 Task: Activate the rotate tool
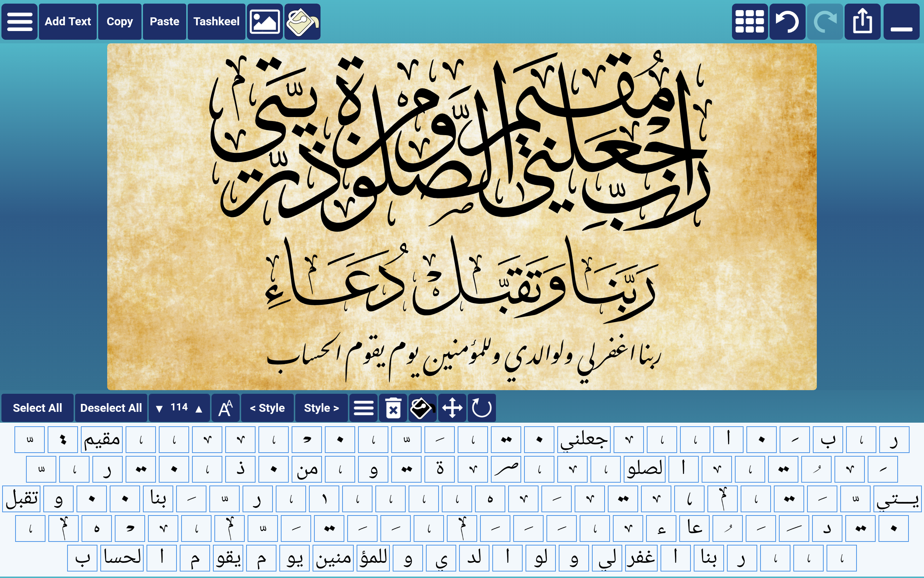tap(481, 408)
